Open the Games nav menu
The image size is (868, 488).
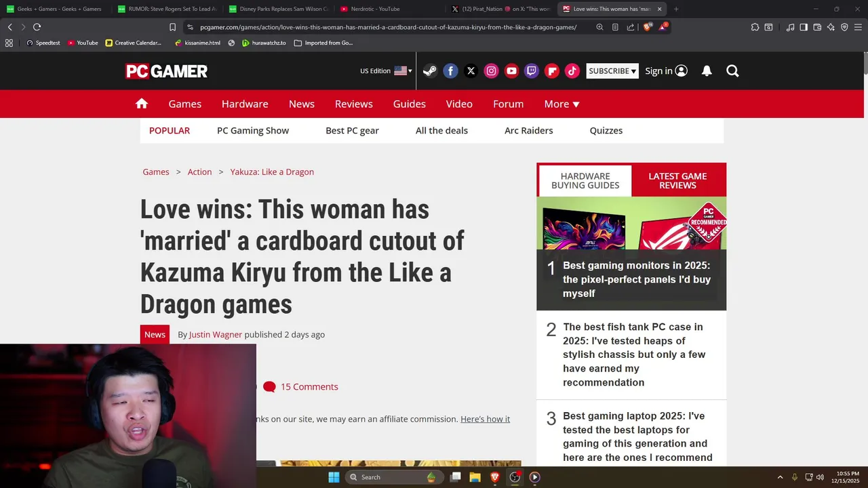pos(185,104)
